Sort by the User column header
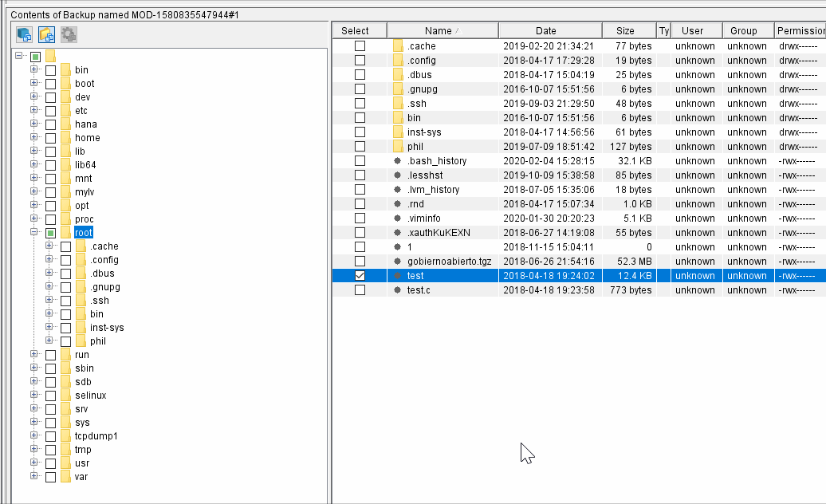 696,30
